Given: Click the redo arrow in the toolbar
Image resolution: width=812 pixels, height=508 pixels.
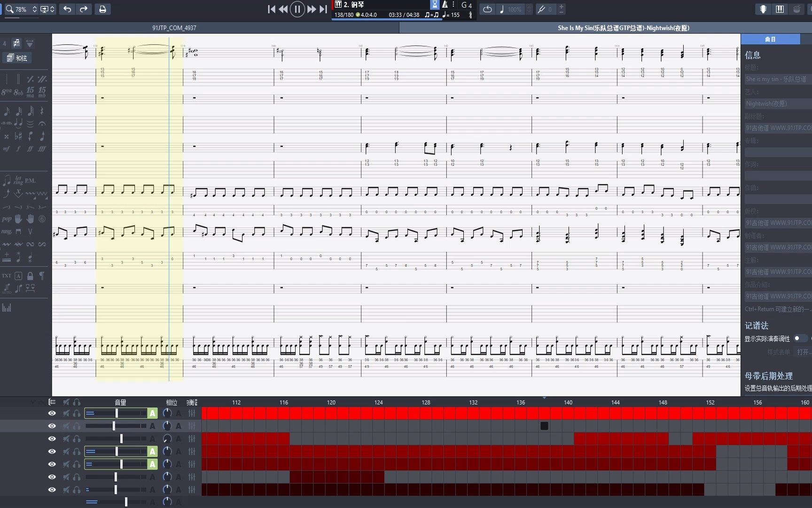Looking at the screenshot, I should point(84,9).
